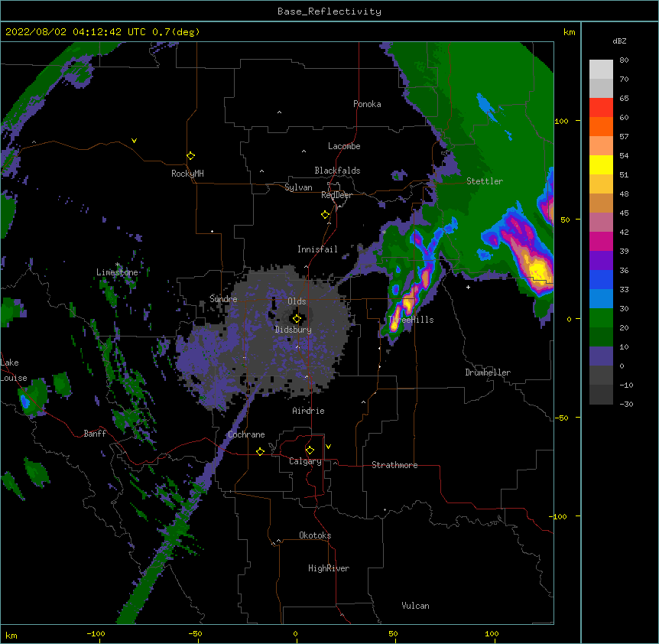Click the 50 tick on the bottom axis
This screenshot has width=659, height=644.
[x=393, y=634]
